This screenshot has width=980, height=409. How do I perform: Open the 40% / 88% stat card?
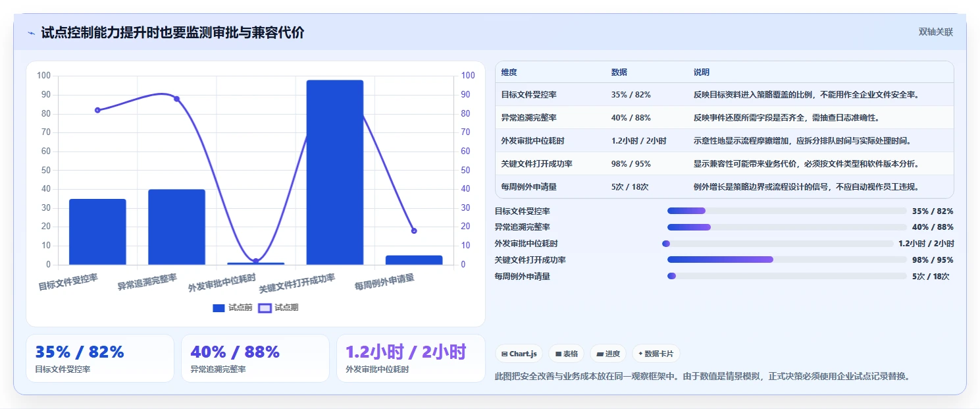[255, 358]
